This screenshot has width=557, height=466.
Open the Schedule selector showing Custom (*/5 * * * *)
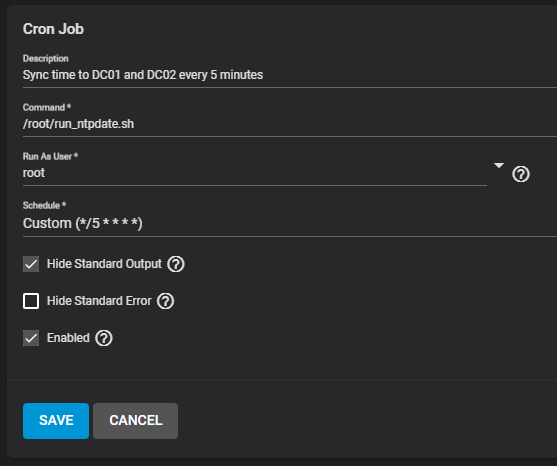(x=290, y=223)
